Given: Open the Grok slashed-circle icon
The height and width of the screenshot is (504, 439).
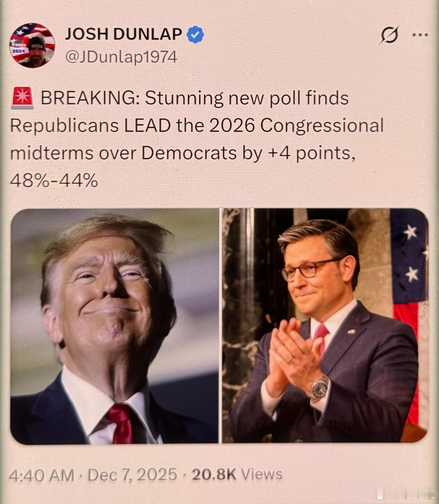Looking at the screenshot, I should tap(389, 35).
